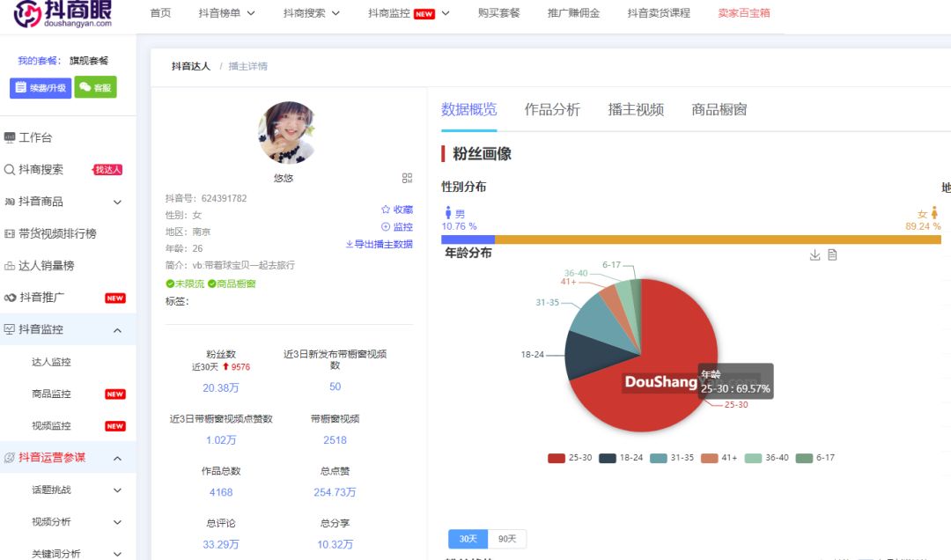Viewport: 951px width, 560px height.
Task: Open 卖家百宝箱 link
Action: pos(743,12)
